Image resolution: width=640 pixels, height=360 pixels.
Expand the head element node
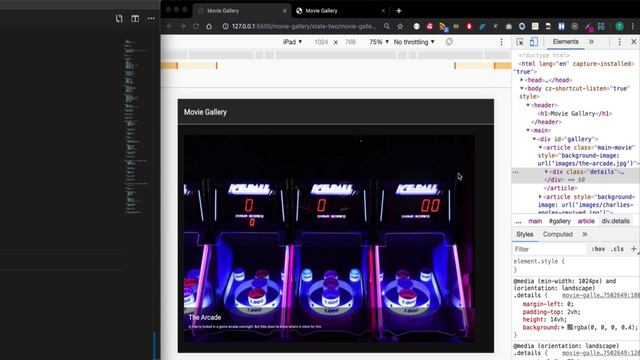coord(522,80)
